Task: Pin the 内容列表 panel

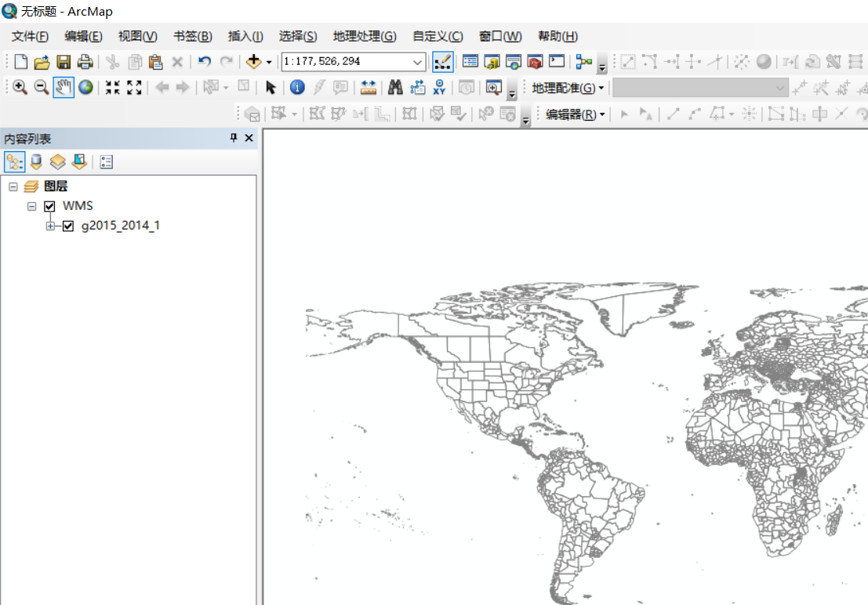Action: 234,138
